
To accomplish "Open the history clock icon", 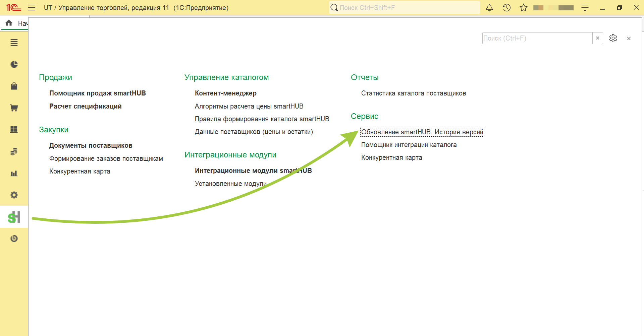I will 506,8.
